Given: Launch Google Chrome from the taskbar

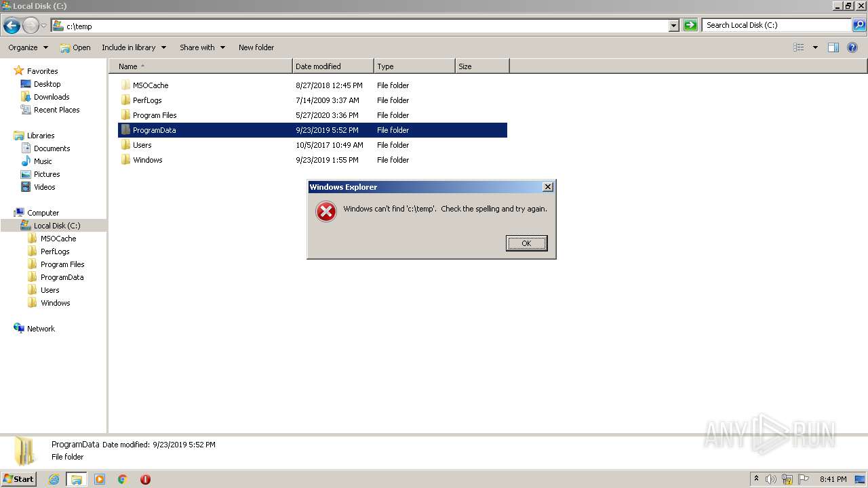Looking at the screenshot, I should (x=123, y=479).
